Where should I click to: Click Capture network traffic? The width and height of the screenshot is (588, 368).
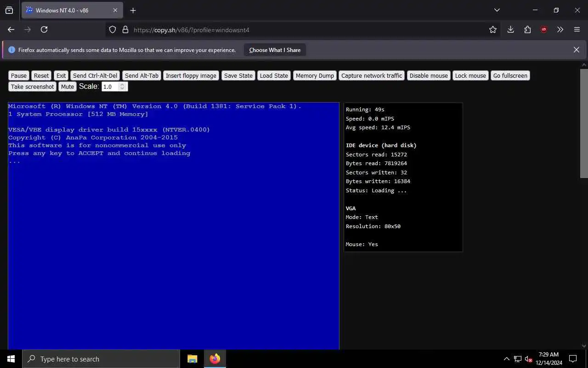pos(372,75)
